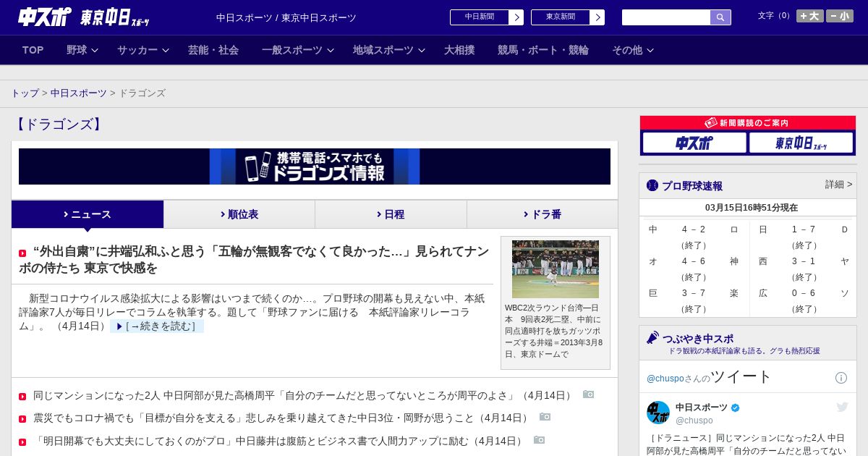Open 東京中日スポーツ subscription banner button
Image resolution: width=868 pixels, height=456 pixels.
tap(801, 143)
